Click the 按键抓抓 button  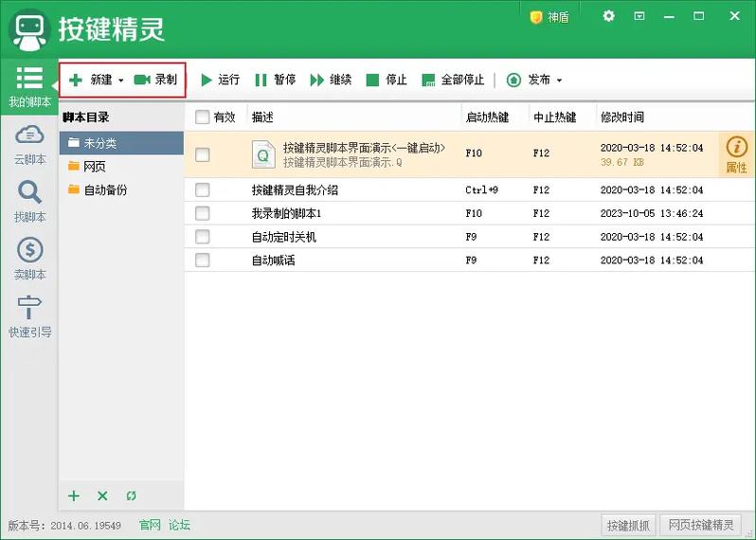(x=628, y=525)
